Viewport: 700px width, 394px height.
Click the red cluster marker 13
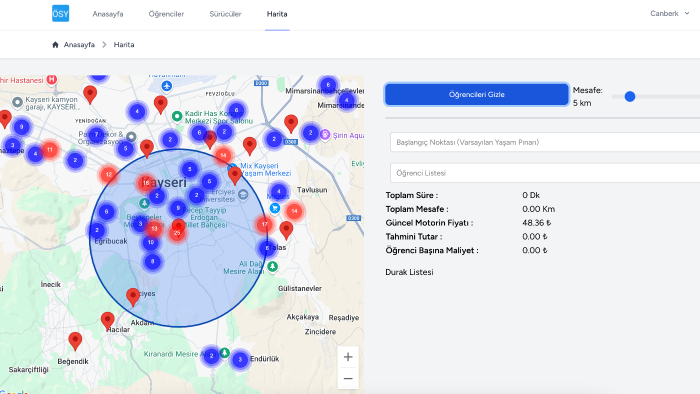154,229
